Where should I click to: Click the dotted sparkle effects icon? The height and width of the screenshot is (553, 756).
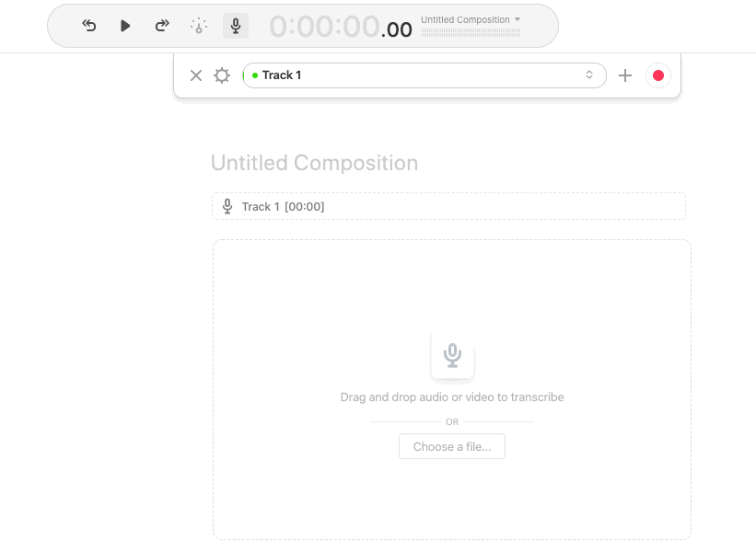(199, 26)
